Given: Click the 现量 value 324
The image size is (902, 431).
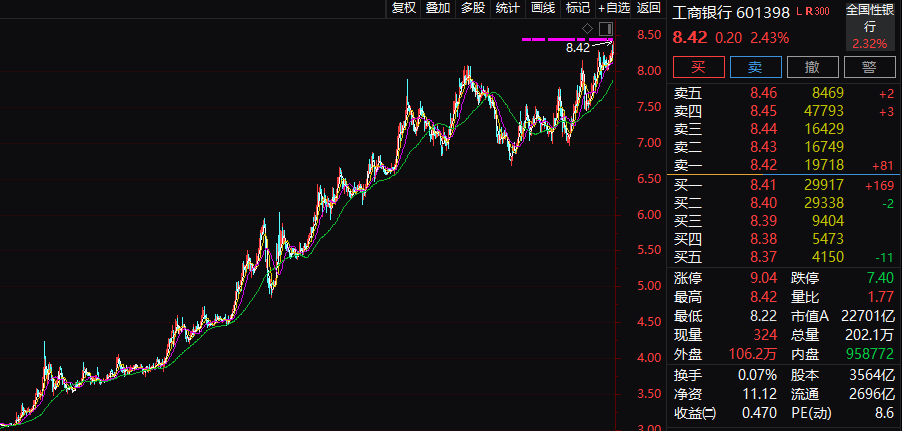Looking at the screenshot, I should [766, 334].
